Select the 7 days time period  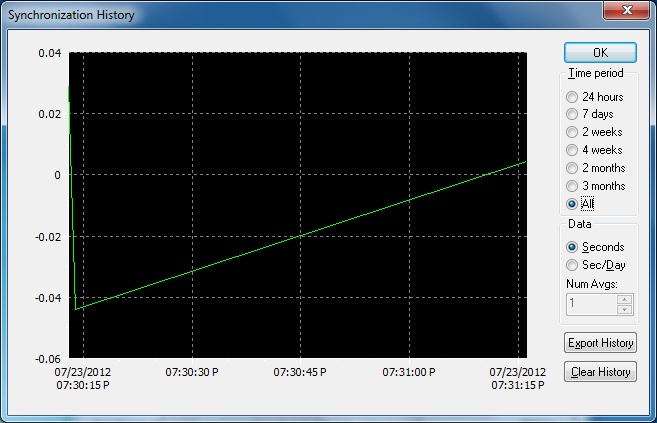pyautogui.click(x=590, y=114)
